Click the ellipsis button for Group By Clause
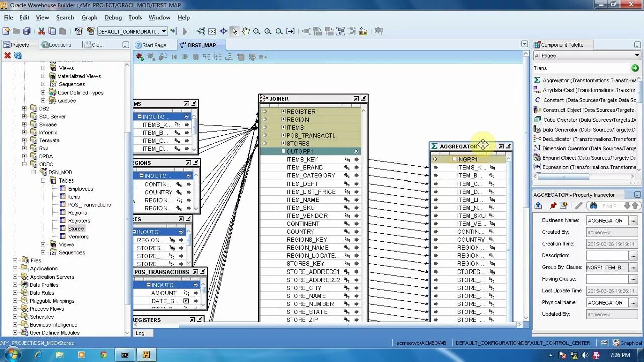Screen dimensions: 644x362 pyautogui.click(x=634, y=267)
